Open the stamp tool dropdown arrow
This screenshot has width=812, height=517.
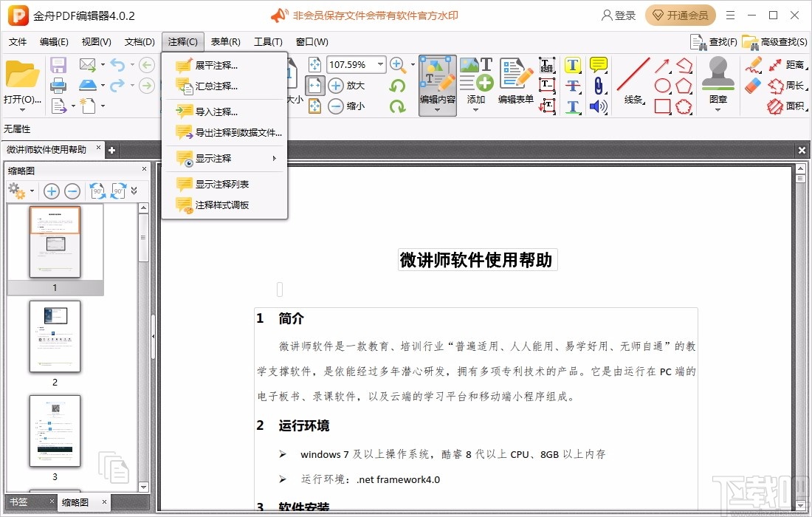(718, 111)
